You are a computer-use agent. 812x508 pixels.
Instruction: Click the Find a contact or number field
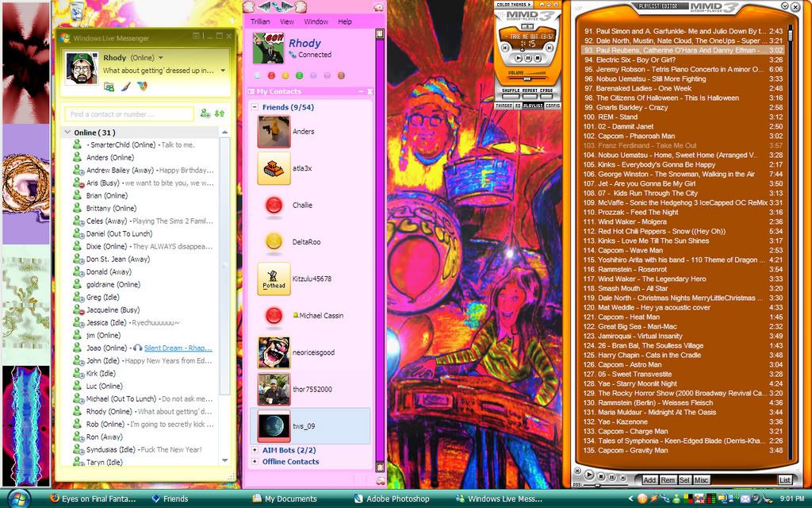point(129,114)
